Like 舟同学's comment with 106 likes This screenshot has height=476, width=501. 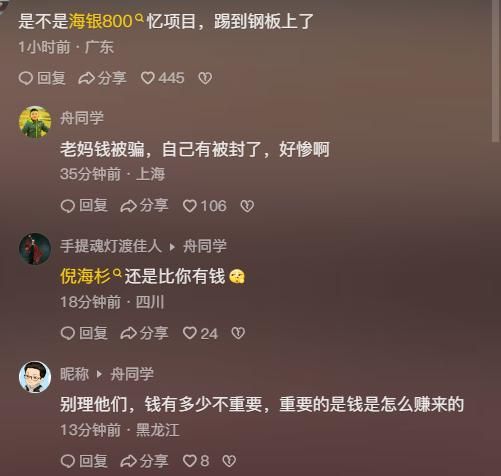(205, 206)
